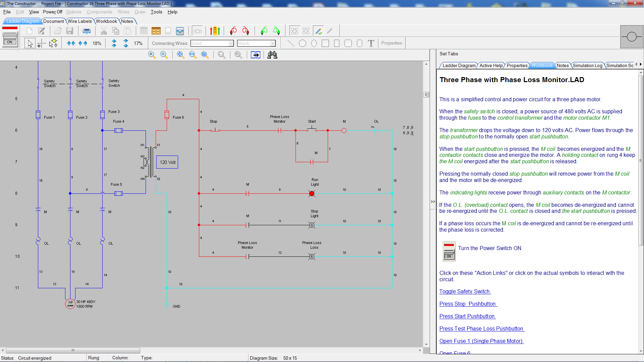This screenshot has width=644, height=362.
Task: Click the multimeter instrument icon
Action: (215, 31)
